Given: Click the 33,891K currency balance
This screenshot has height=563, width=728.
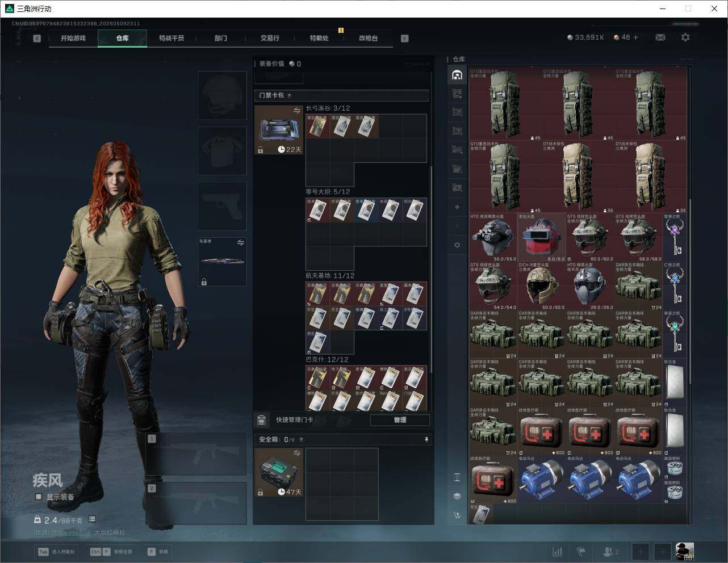Looking at the screenshot, I should [585, 37].
